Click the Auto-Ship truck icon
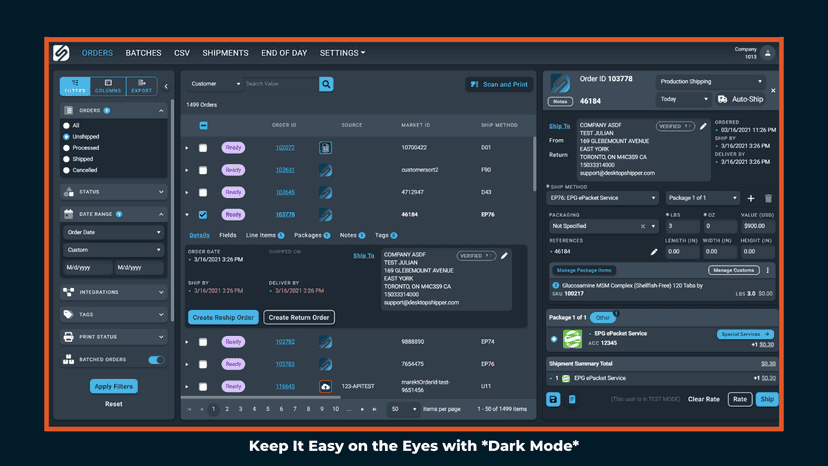Screen dimensions: 828x466 [722, 99]
